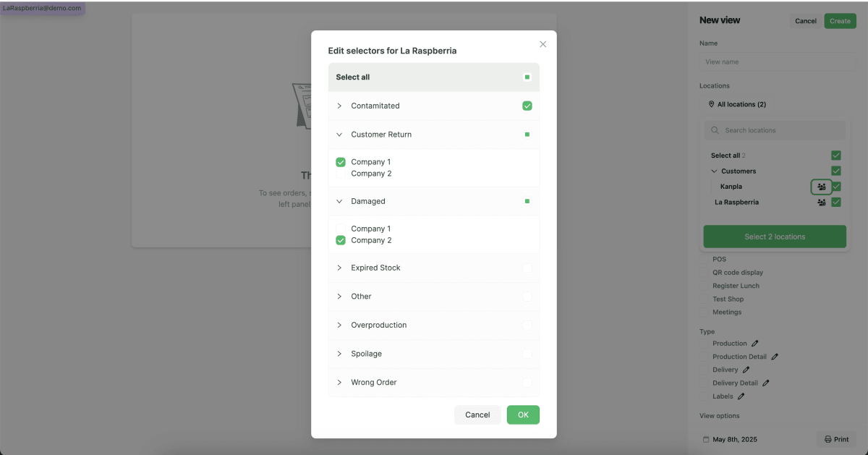Click pencil icon beside Labels type
Screen dimensions: 868x455
click(x=741, y=396)
